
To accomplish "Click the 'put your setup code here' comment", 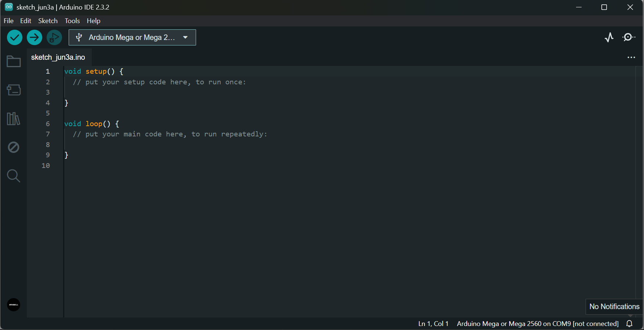I will [x=159, y=82].
